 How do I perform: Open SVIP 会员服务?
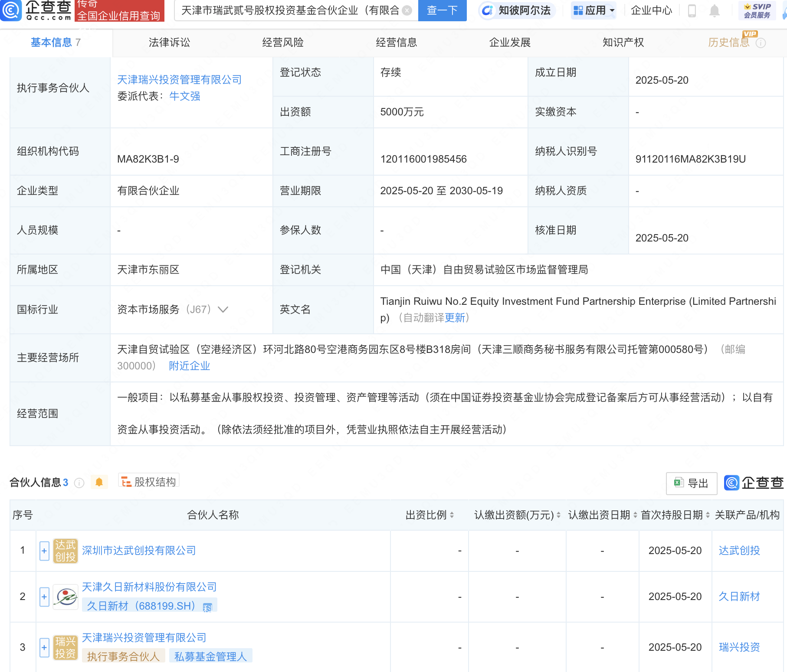click(757, 10)
